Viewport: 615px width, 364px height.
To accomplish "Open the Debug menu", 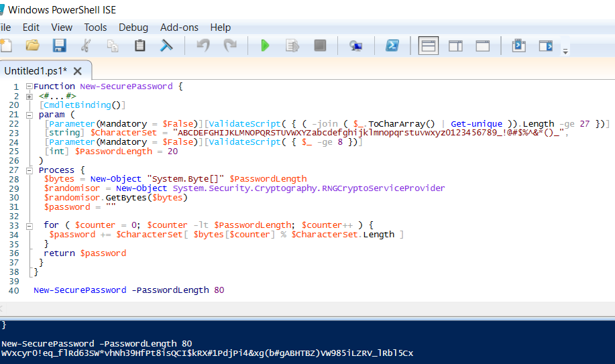I will pyautogui.click(x=133, y=27).
